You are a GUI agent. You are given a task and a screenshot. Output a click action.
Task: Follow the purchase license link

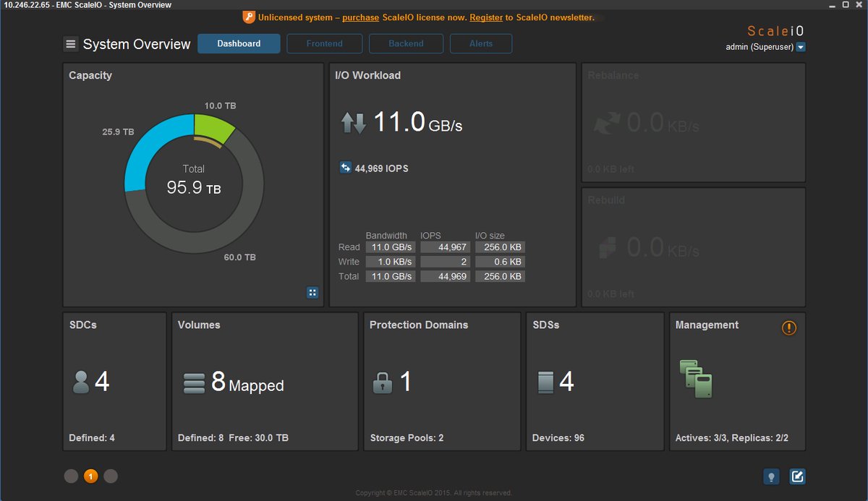coord(360,17)
